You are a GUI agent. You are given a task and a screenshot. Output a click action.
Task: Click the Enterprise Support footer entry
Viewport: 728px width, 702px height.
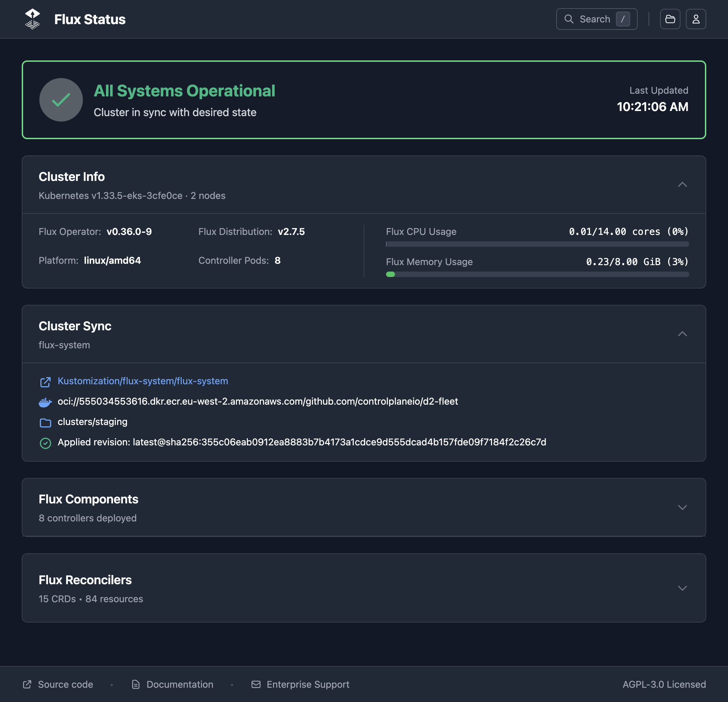[x=308, y=685]
